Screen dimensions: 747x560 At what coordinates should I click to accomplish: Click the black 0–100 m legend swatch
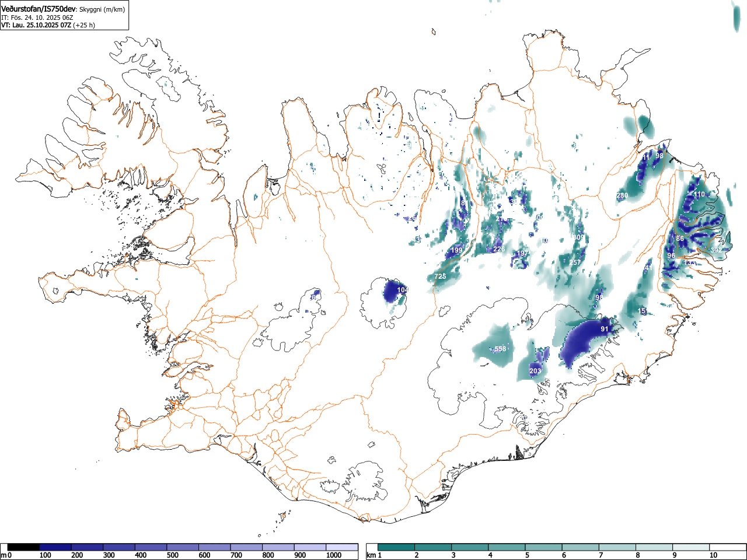tap(24, 547)
